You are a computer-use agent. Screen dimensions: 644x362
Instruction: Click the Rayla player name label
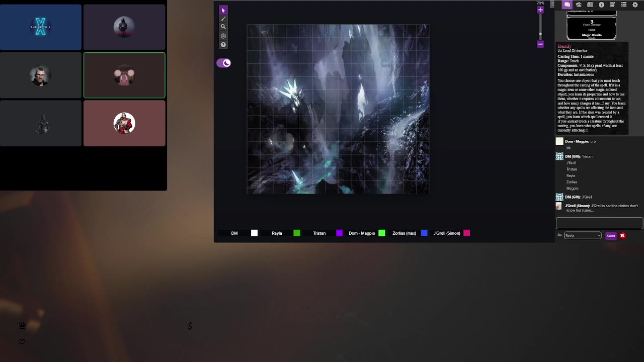(277, 233)
